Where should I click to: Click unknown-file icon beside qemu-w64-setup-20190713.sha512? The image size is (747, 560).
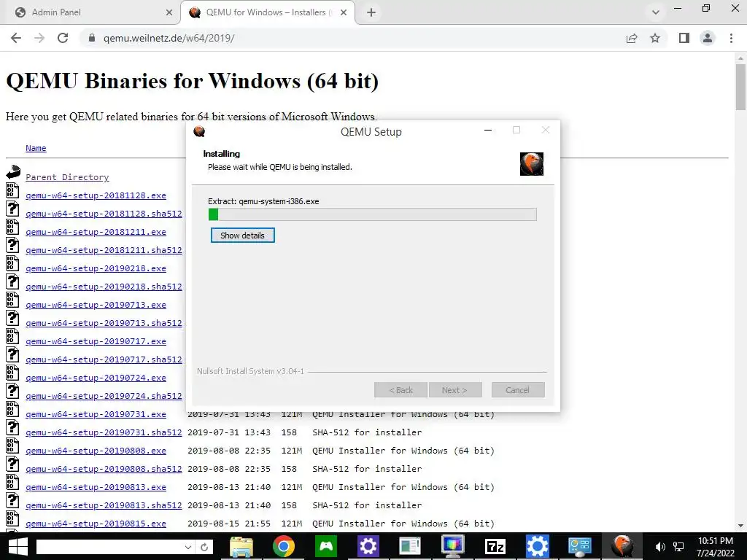[12, 318]
